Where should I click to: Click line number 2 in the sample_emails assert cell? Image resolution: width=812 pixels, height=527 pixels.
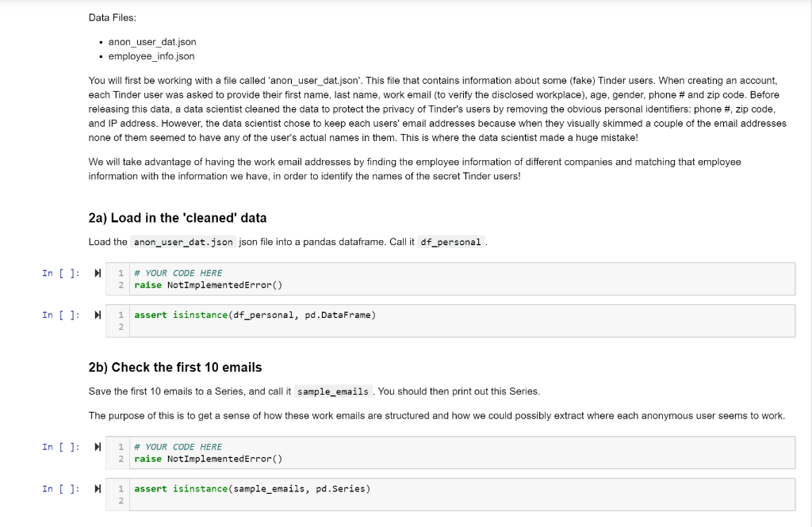click(120, 500)
